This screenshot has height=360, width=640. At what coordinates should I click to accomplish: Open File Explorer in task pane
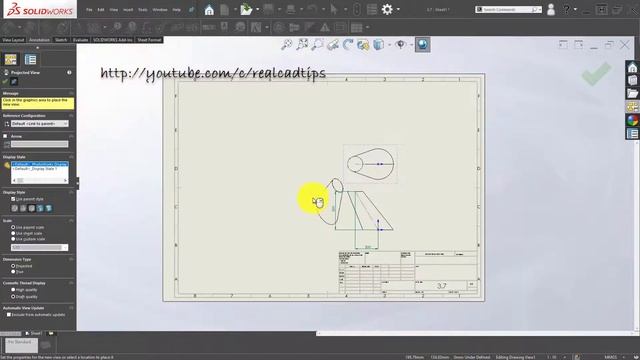coord(632,93)
